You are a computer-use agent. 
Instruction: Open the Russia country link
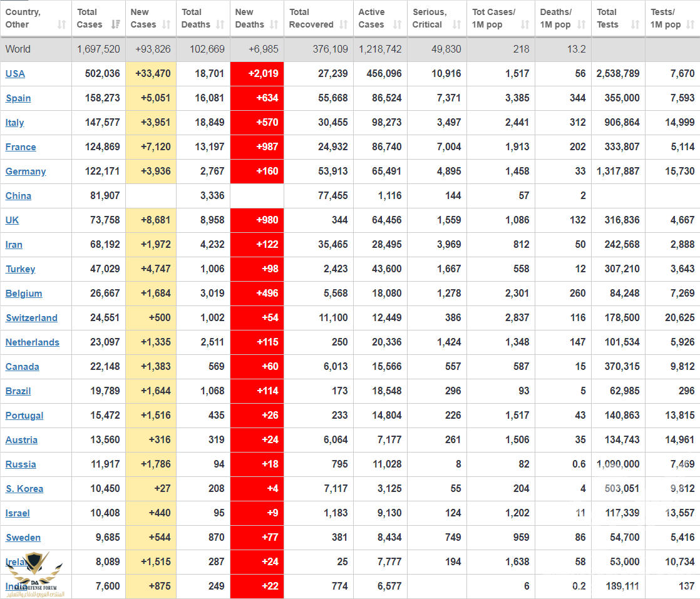tap(21, 464)
